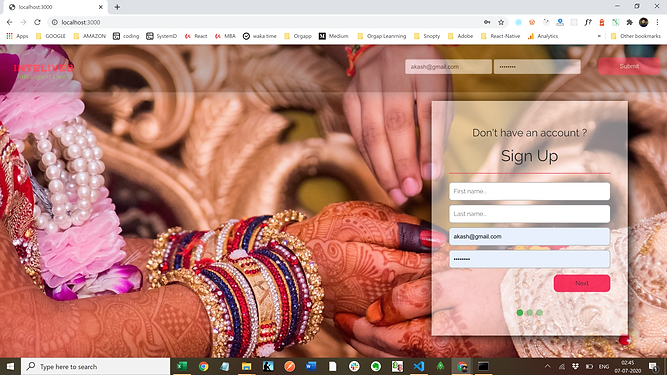Open the SystemD bookmark
Image resolution: width=667 pixels, height=375 pixels.
161,36
